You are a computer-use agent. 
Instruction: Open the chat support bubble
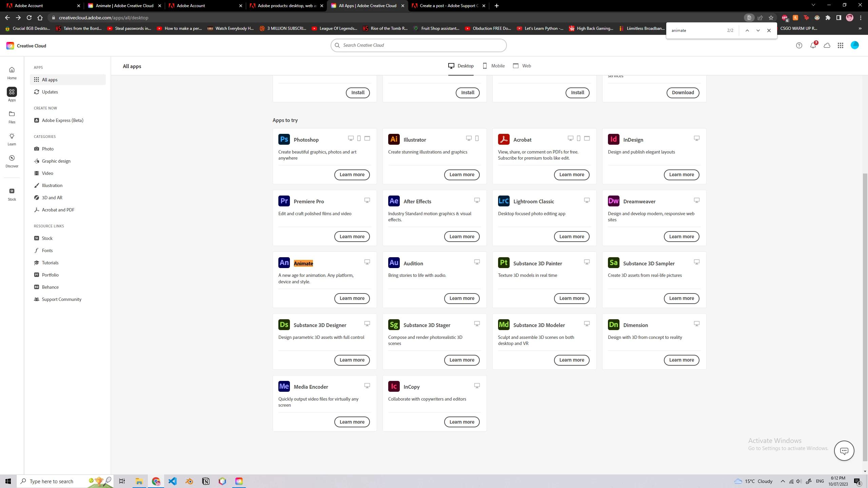click(844, 451)
